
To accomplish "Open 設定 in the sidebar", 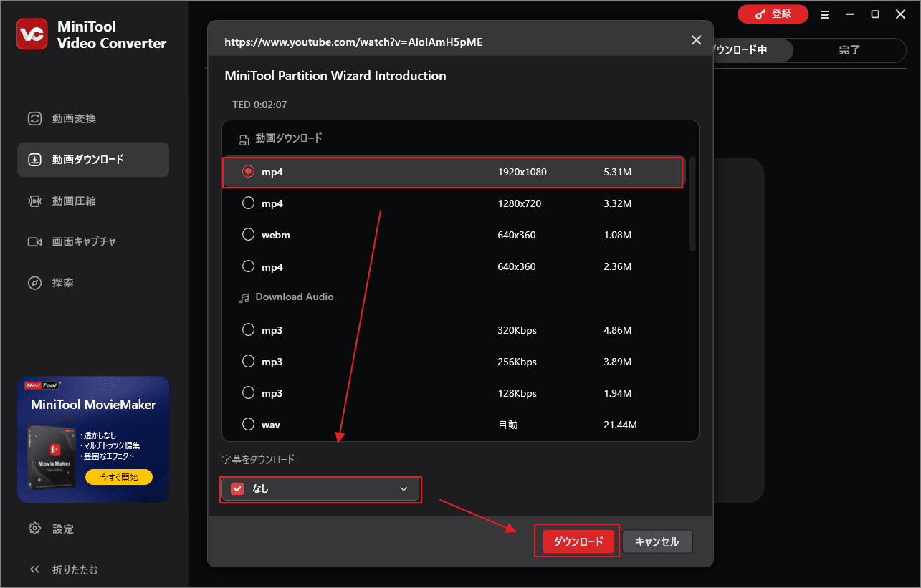I will click(x=93, y=529).
